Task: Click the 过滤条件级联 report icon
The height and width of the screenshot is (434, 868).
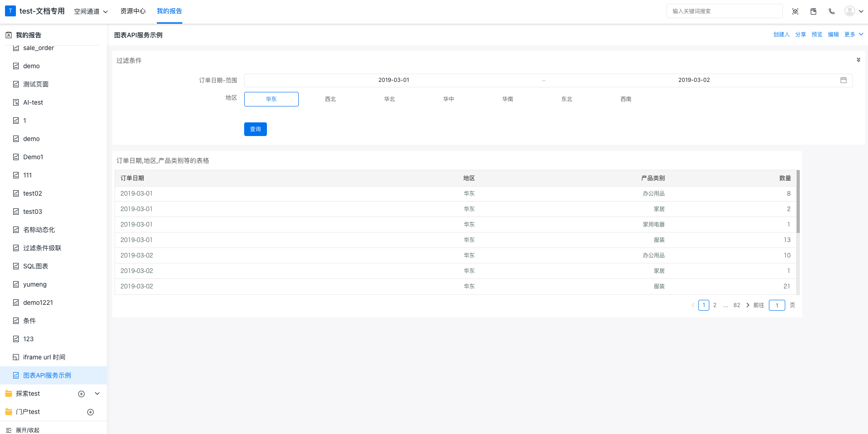Action: [16, 248]
